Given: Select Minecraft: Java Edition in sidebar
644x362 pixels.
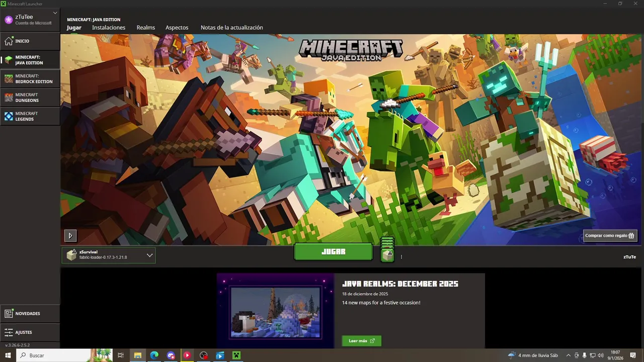Looking at the screenshot, I should (x=30, y=60).
